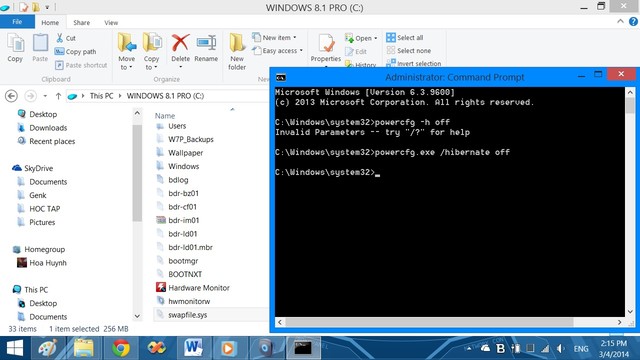Expand the Open button dropdown

(376, 38)
